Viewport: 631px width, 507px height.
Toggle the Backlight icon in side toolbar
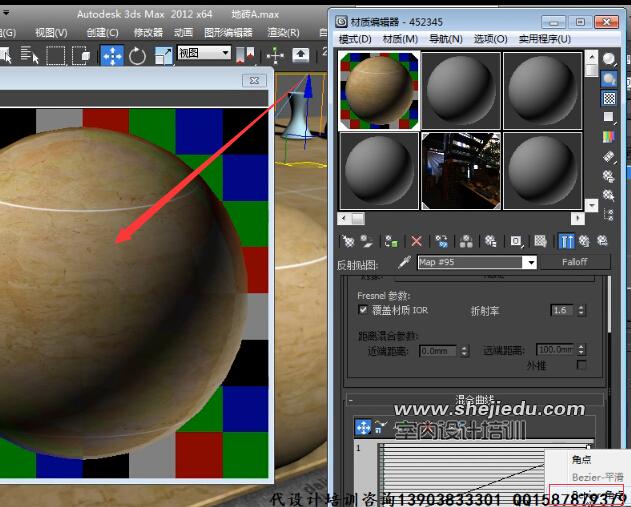tap(609, 78)
